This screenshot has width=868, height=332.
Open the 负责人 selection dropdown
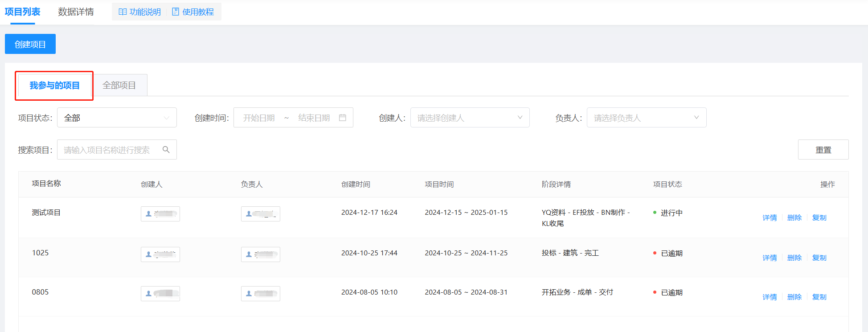(x=646, y=118)
